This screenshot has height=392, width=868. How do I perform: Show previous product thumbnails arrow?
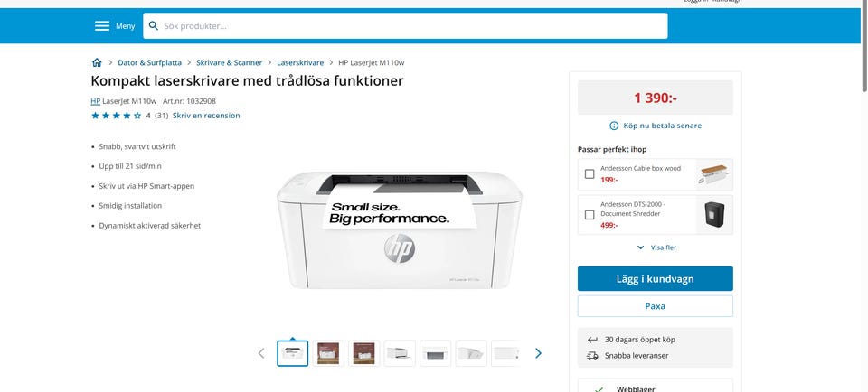click(x=261, y=353)
